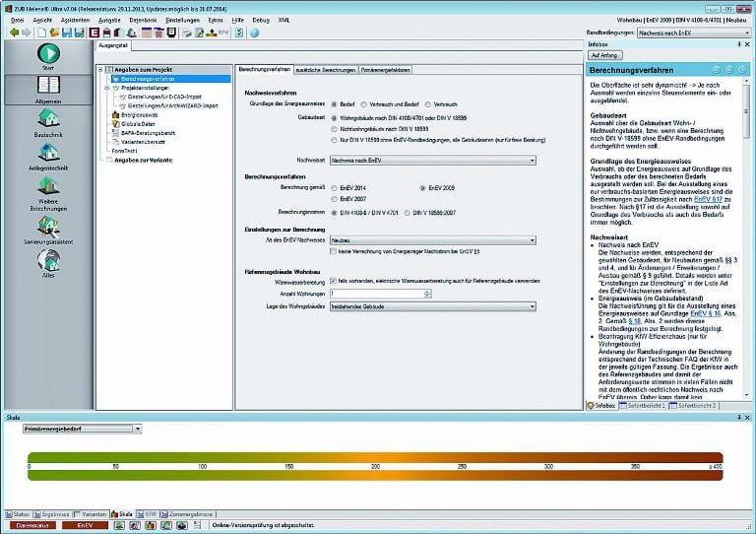
Task: Select Energieausweis in the project tree
Action: [139, 114]
